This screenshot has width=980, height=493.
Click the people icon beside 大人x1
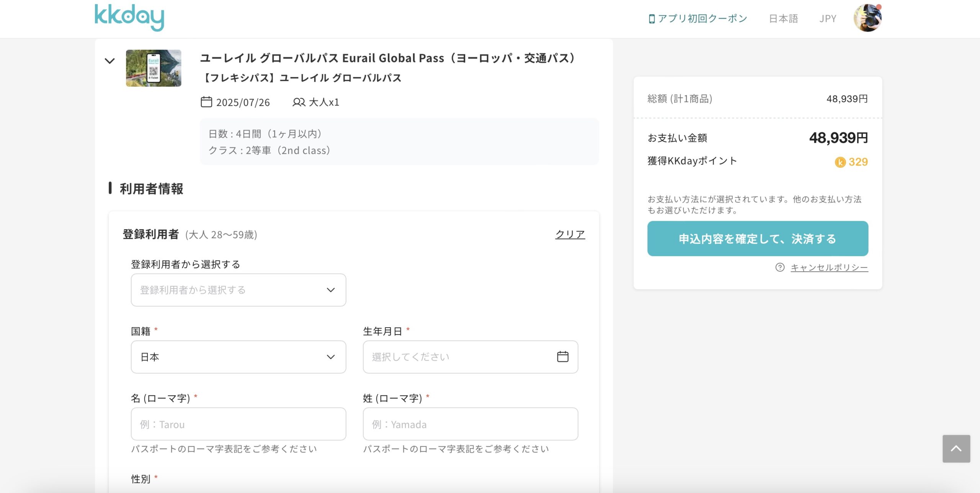(299, 102)
